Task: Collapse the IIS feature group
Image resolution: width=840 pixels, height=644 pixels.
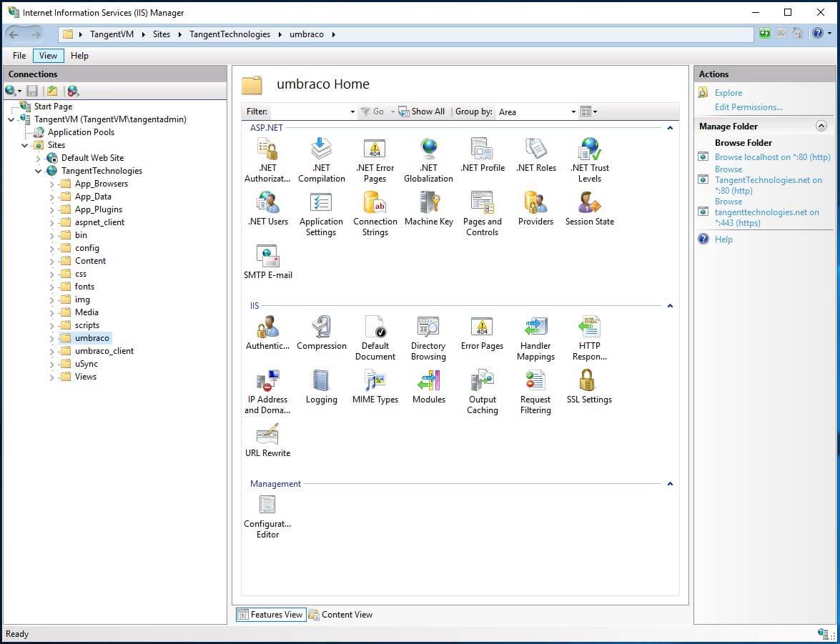Action: [670, 306]
